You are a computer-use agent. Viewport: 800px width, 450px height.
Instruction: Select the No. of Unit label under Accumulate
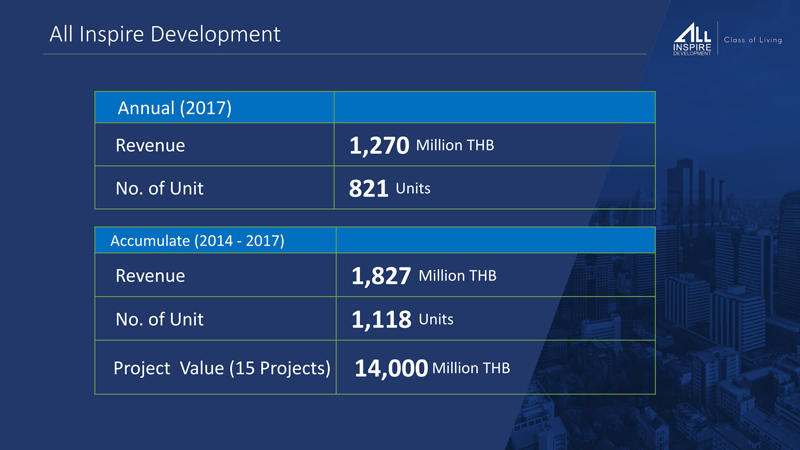click(160, 319)
